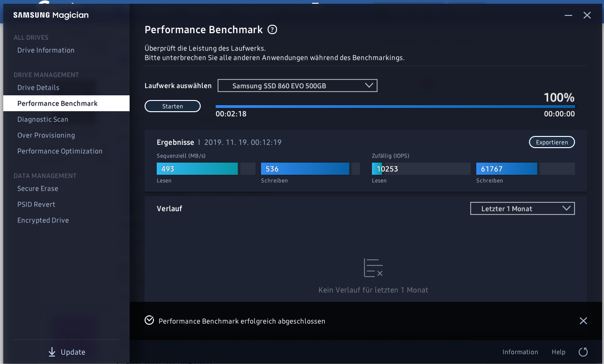The height and width of the screenshot is (364, 604).
Task: Click the Update download arrow icon
Action: 52,352
